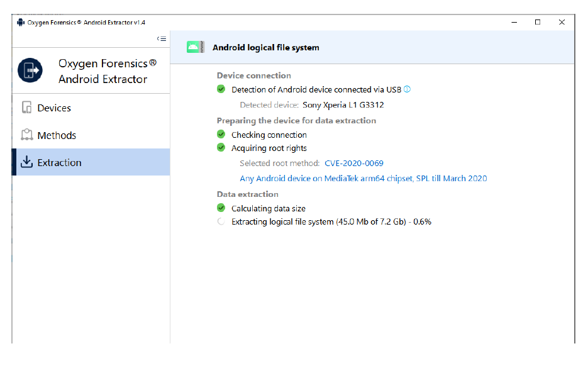Click Preparing the device for data extraction heading
Viewport: 588px width, 385px height.
pyautogui.click(x=296, y=120)
